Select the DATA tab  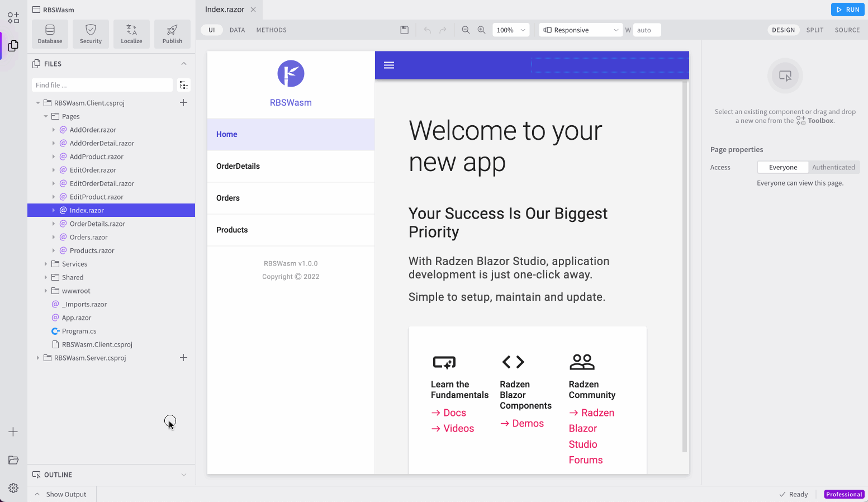[x=238, y=30]
